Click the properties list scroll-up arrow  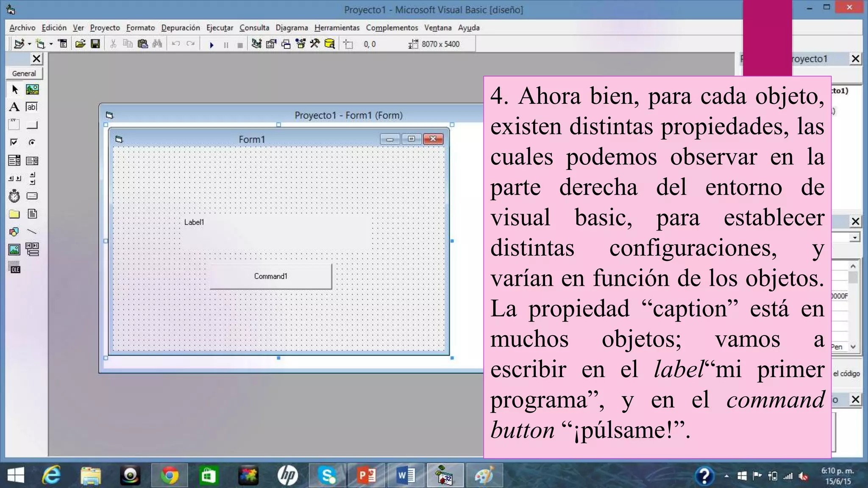click(x=853, y=266)
